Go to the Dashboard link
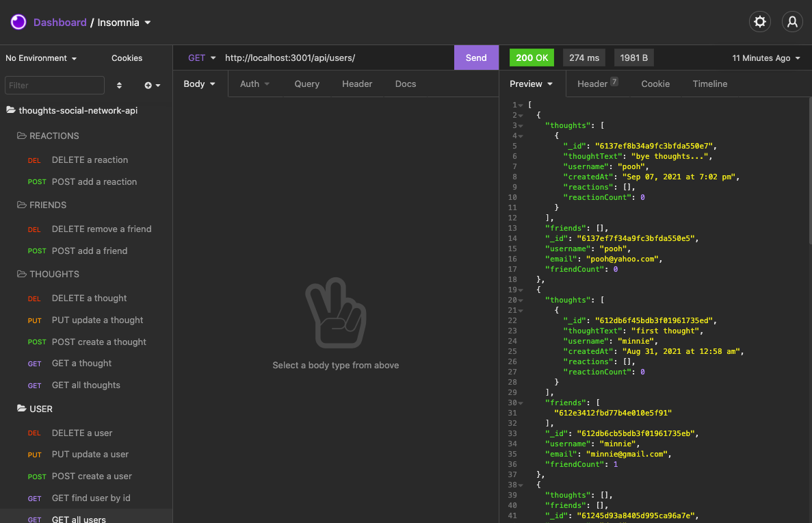Viewport: 812px width, 523px height. [60, 23]
